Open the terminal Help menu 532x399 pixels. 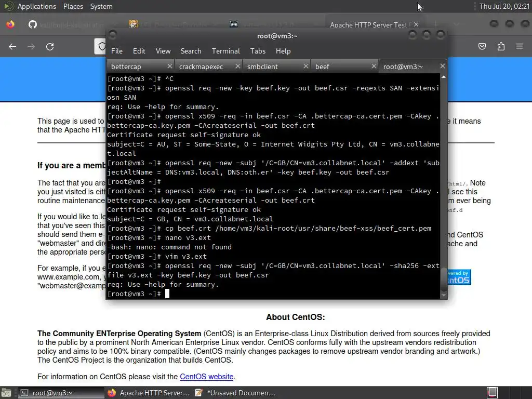pyautogui.click(x=283, y=51)
